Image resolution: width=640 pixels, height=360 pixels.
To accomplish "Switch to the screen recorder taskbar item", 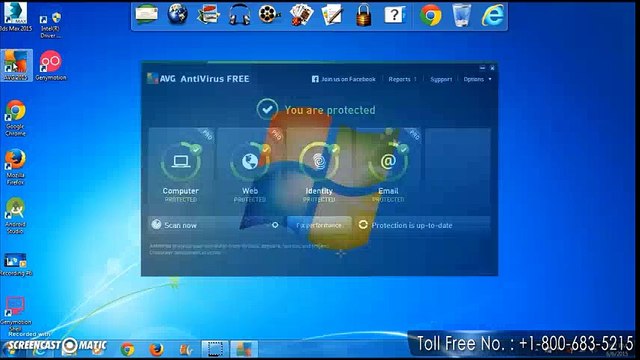I will pos(215,349).
